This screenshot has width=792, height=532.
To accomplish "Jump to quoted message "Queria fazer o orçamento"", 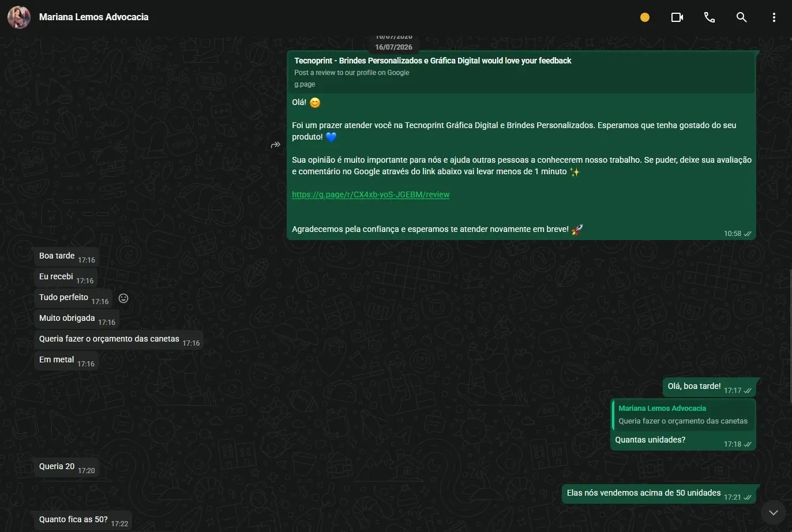I will (682, 415).
